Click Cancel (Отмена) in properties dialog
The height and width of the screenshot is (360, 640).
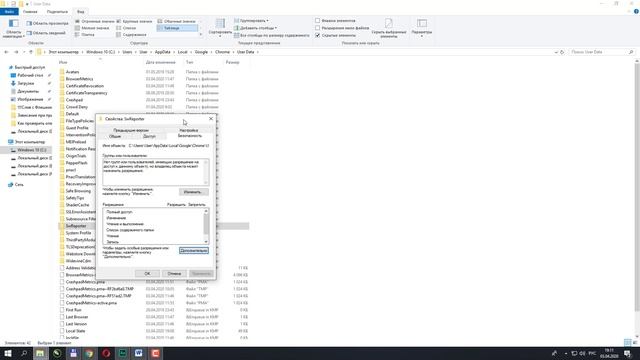[174, 273]
